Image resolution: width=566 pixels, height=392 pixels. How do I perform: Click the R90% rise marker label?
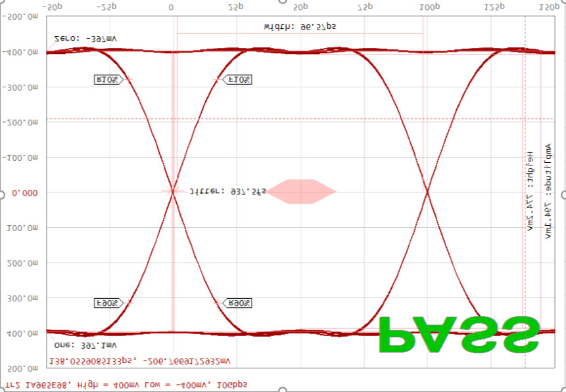[238, 303]
